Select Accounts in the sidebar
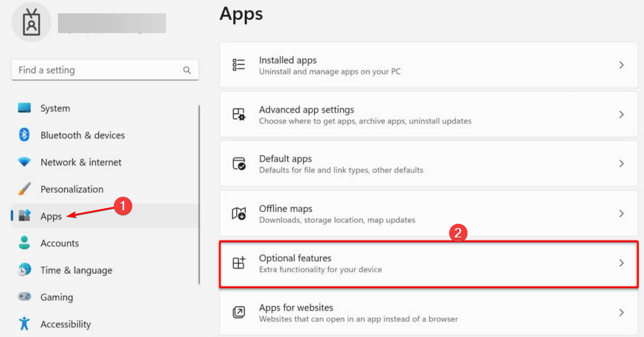644x337 pixels. 59,243
